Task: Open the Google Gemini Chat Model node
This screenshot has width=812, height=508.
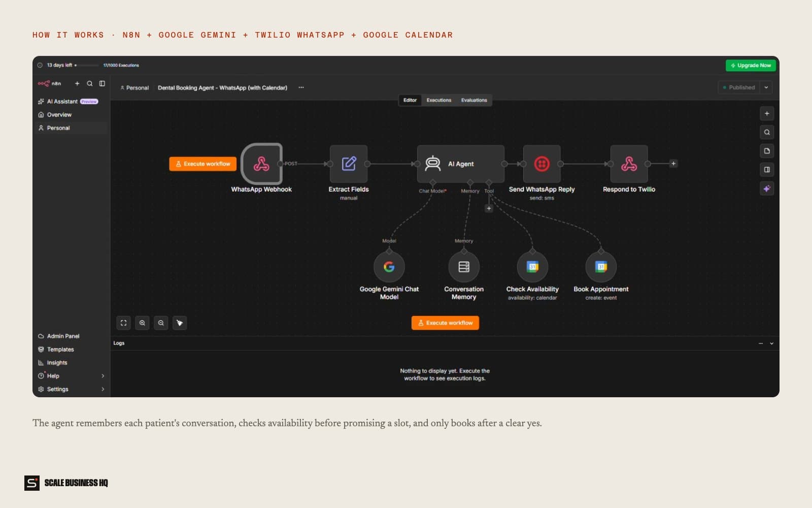Action: tap(389, 267)
